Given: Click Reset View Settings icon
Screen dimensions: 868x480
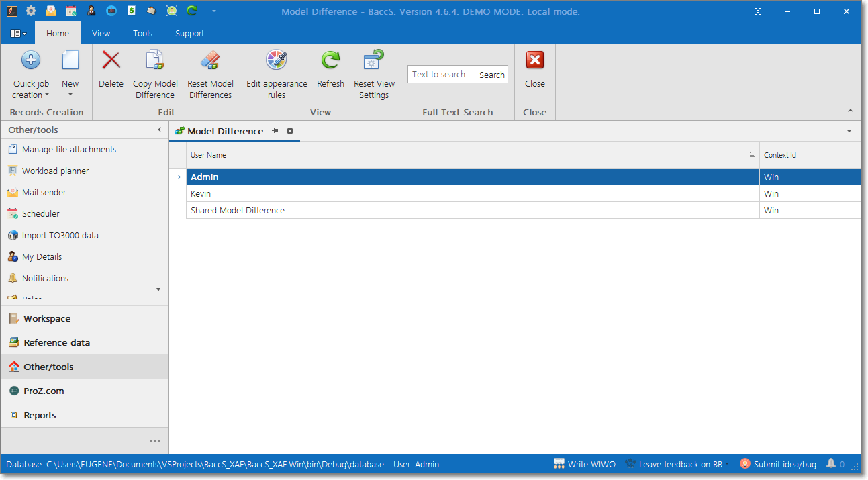Looking at the screenshot, I should [374, 61].
